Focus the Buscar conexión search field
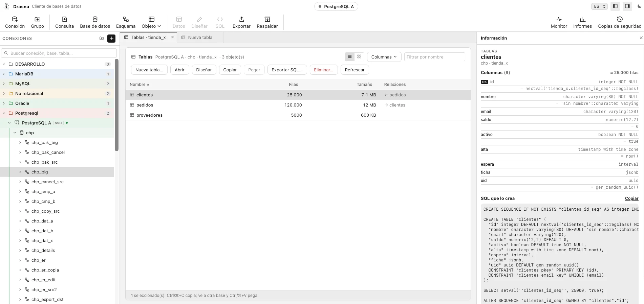 [59, 53]
